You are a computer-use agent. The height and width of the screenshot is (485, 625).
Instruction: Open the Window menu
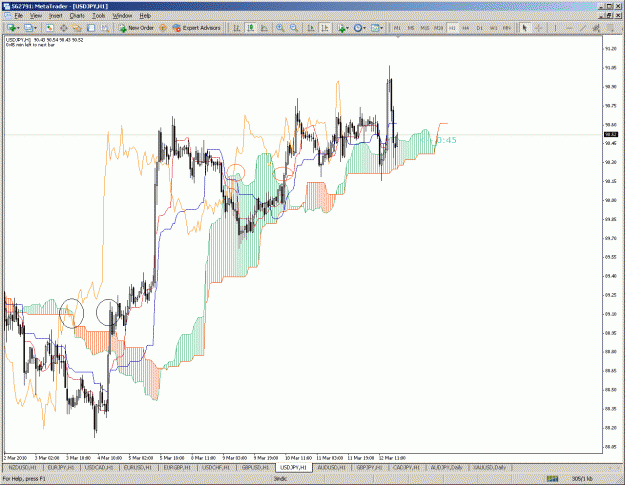(122, 16)
